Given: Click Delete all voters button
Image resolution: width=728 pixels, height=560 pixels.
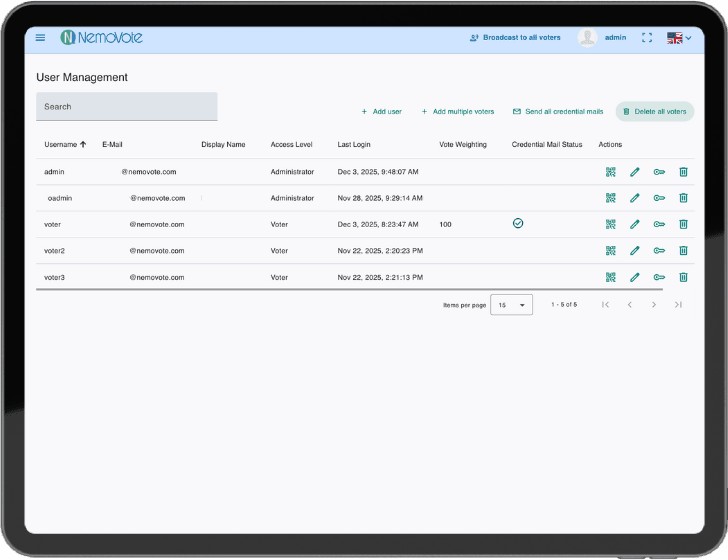Looking at the screenshot, I should click(x=655, y=112).
